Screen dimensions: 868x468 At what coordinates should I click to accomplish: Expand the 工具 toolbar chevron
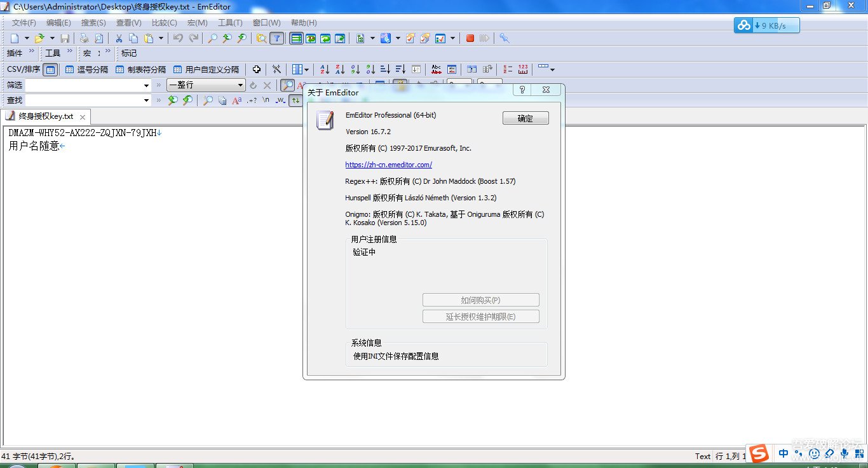[70, 52]
